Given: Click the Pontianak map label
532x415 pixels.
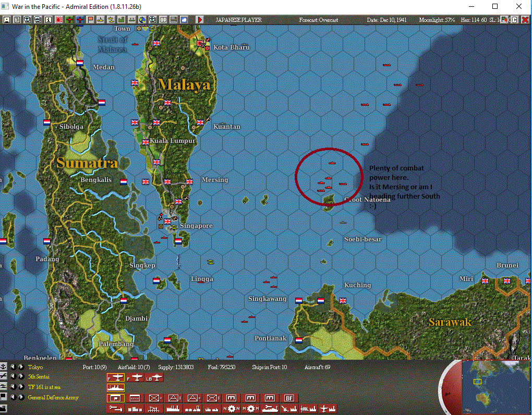Looking at the screenshot, I should click(x=270, y=338).
